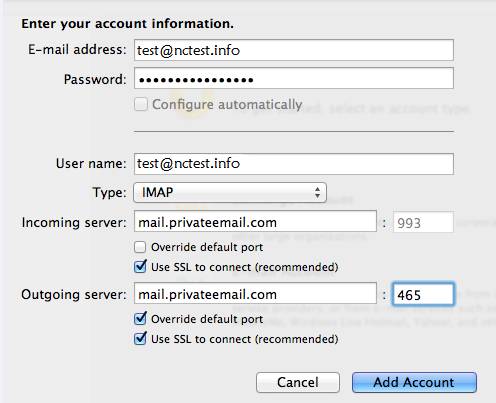
Task: Open the Type dropdown showing IMAP
Action: pos(230,192)
